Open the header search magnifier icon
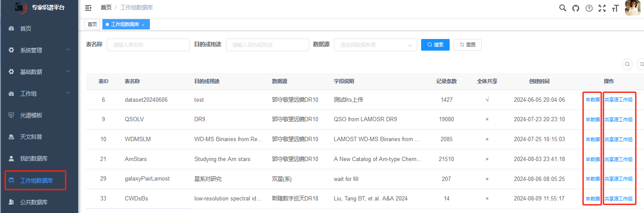This screenshot has height=213, width=644. point(562,8)
